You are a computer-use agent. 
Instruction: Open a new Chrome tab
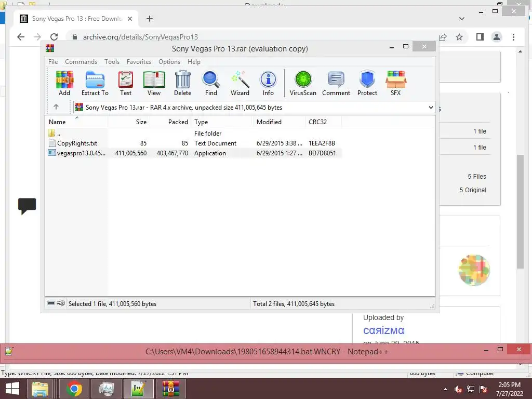coord(149,19)
